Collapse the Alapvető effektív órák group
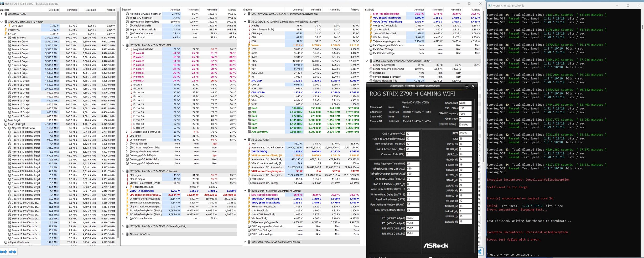 point(5,128)
